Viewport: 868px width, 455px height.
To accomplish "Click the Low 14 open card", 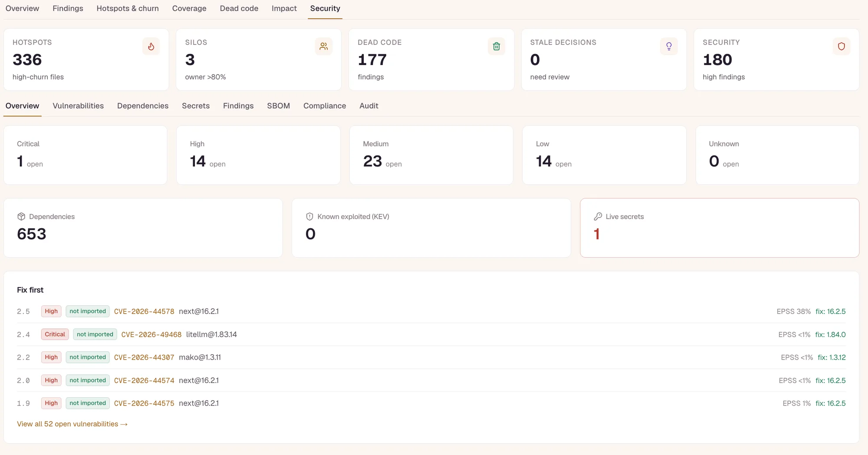I will tap(605, 155).
